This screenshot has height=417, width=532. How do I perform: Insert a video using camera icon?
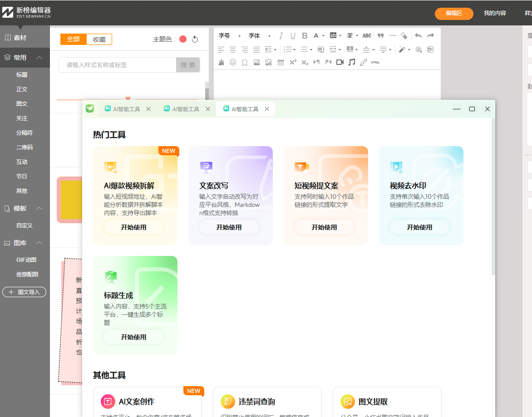click(x=340, y=62)
